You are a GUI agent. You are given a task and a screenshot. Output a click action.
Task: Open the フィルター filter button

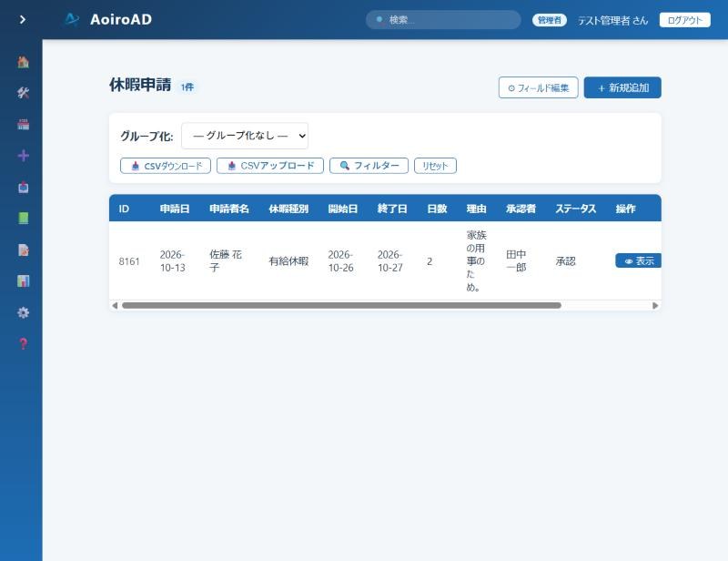point(369,166)
